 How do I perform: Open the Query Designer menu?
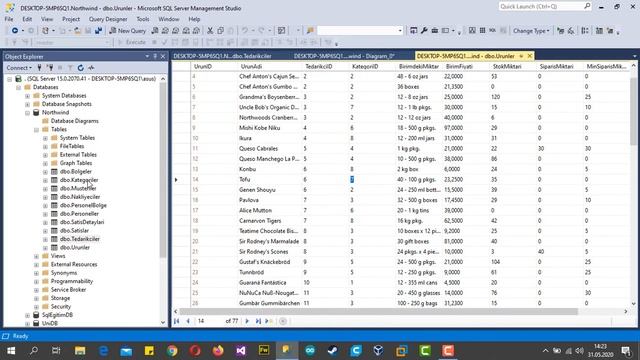coord(108,19)
